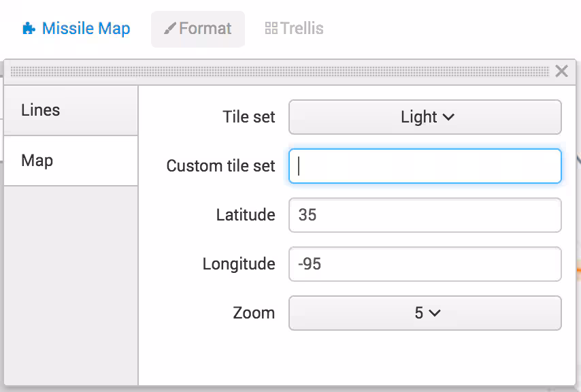The height and width of the screenshot is (392, 581).
Task: Click the "Latitude" label text
Action: tap(246, 215)
